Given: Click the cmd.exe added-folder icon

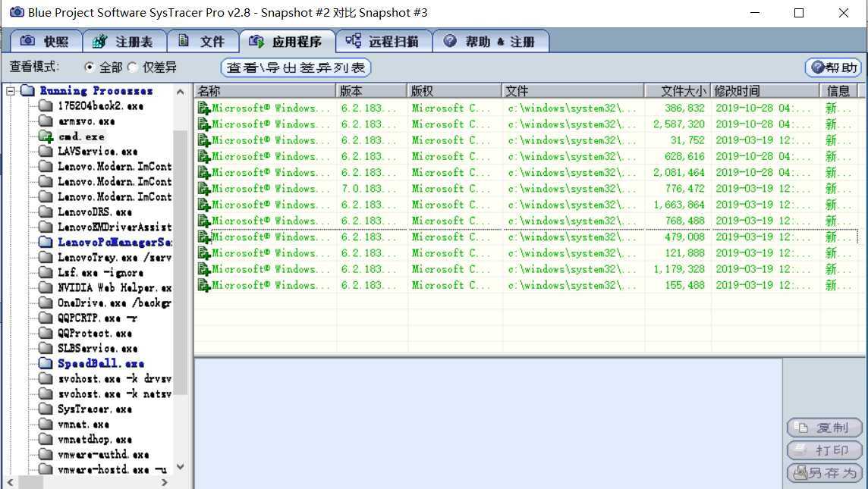Looking at the screenshot, I should [x=46, y=136].
